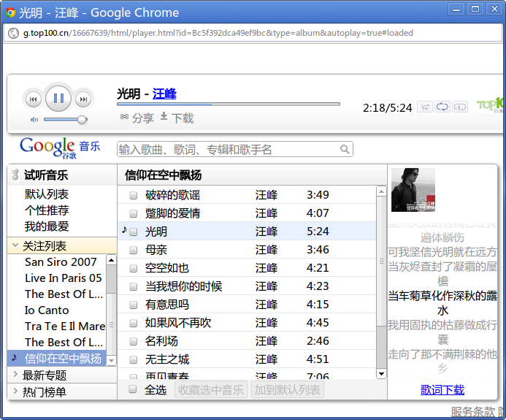
Task: Play the song 名利场
Action: tap(161, 341)
